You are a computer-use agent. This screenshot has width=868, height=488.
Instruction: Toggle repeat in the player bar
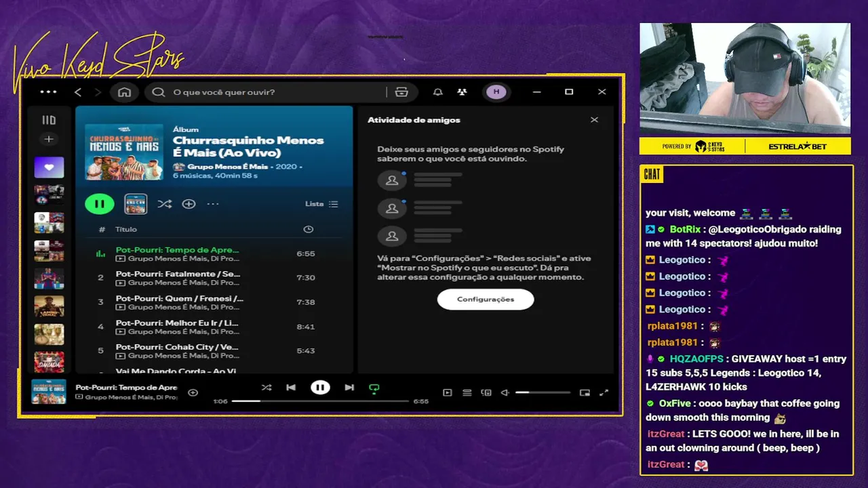(374, 388)
